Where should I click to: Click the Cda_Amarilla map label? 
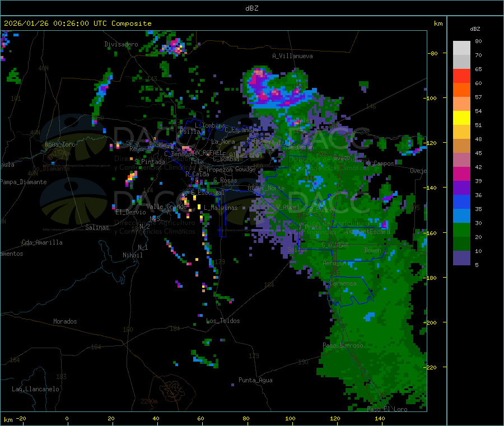pos(42,242)
